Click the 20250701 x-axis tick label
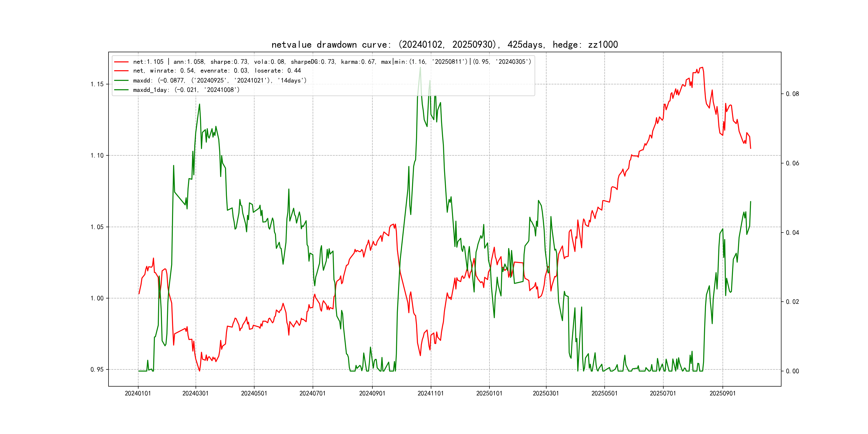868x434 pixels. point(663,394)
